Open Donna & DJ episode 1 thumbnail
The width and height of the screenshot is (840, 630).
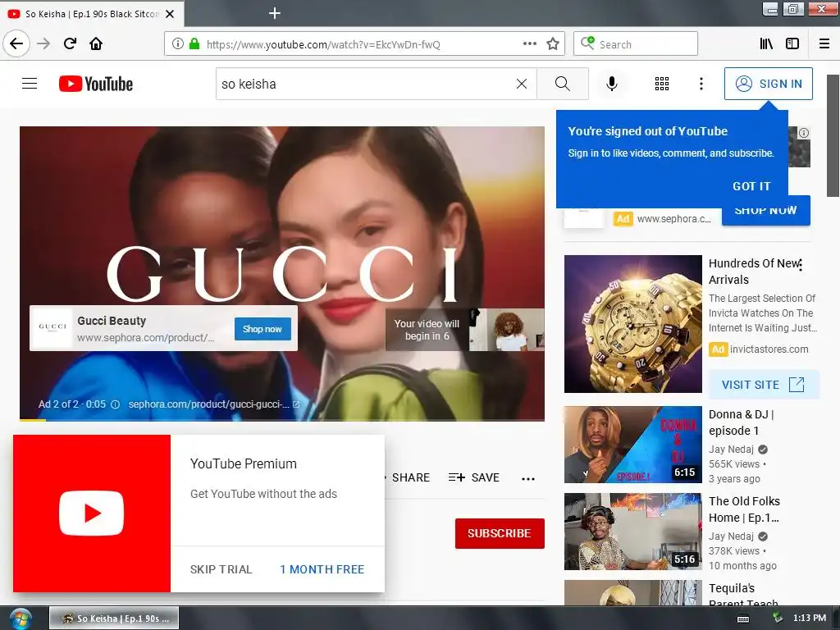tap(632, 445)
